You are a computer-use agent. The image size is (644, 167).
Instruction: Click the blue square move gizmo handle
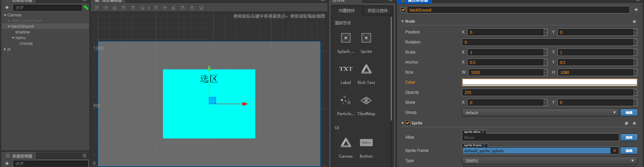(x=212, y=100)
